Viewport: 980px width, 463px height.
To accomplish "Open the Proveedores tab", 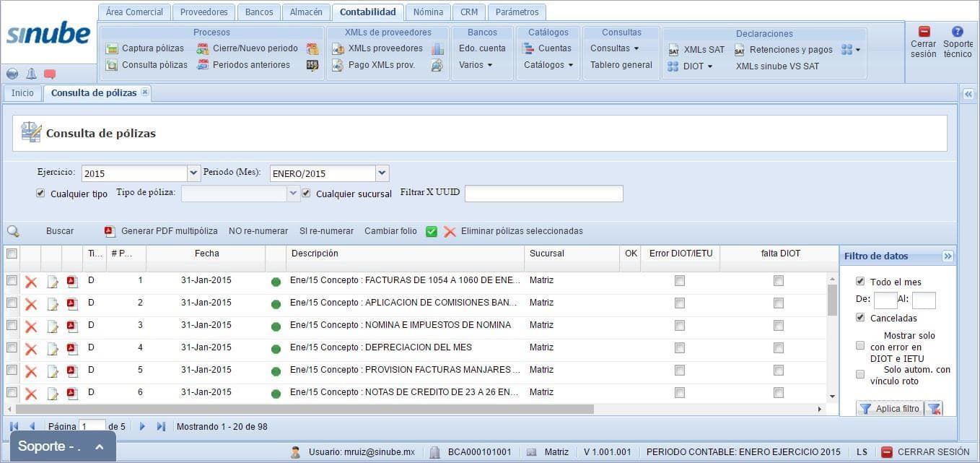I will click(204, 12).
